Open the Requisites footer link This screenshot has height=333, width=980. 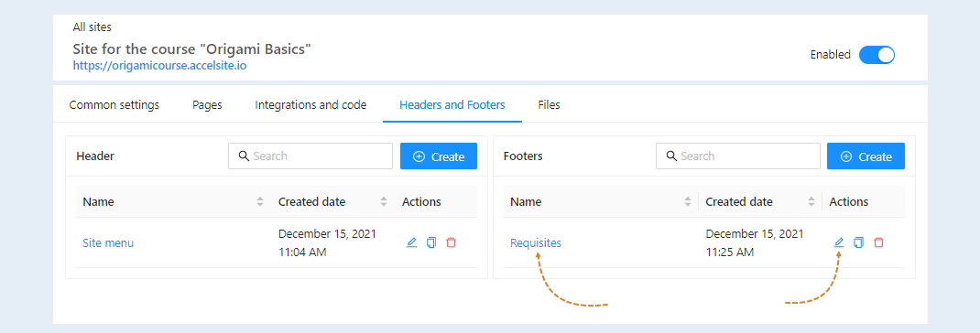click(x=536, y=243)
